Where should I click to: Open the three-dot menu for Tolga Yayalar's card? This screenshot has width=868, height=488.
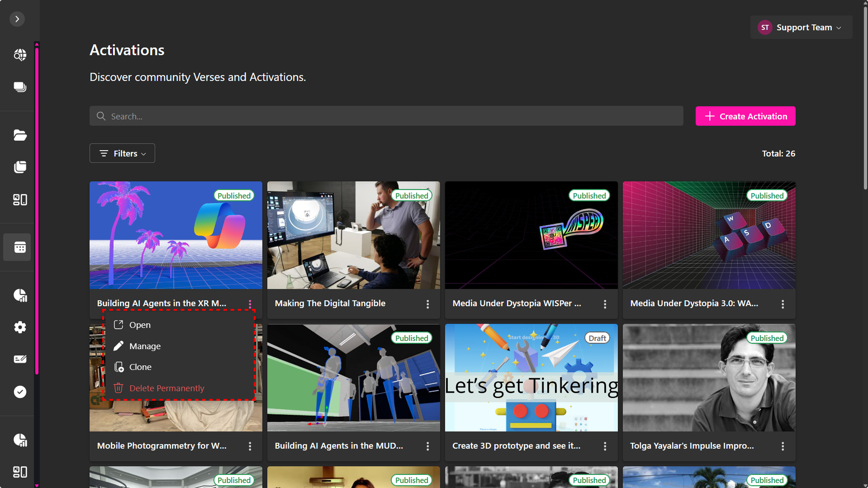(x=783, y=446)
